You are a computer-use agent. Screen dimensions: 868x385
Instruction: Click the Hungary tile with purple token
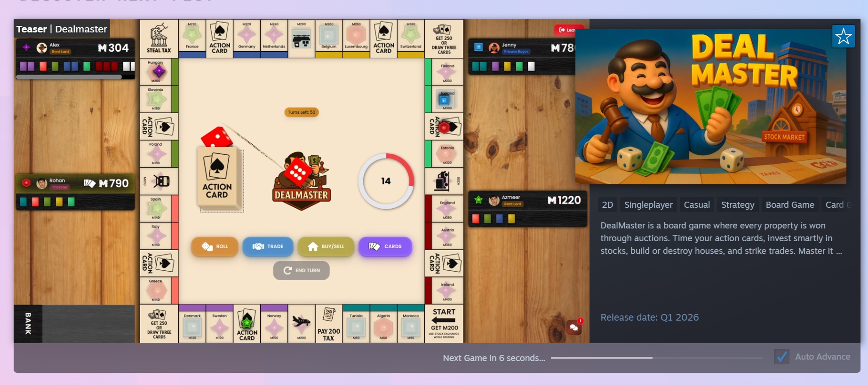159,72
